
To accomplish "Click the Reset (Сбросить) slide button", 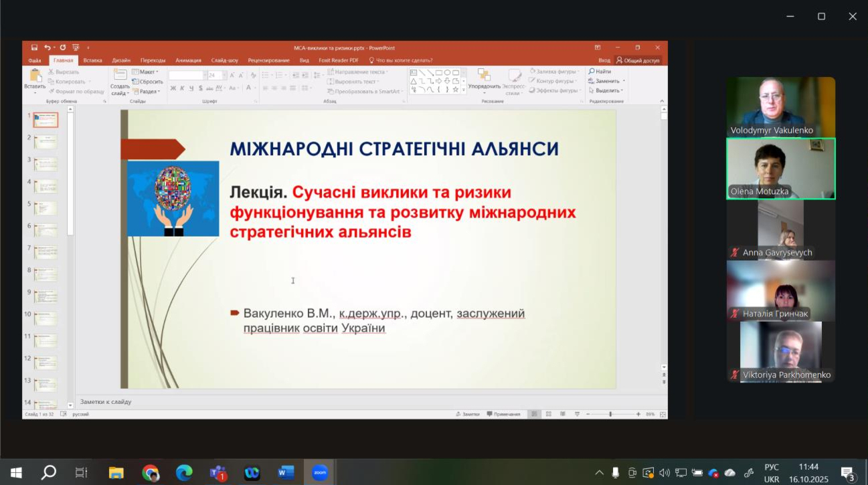I will click(148, 82).
